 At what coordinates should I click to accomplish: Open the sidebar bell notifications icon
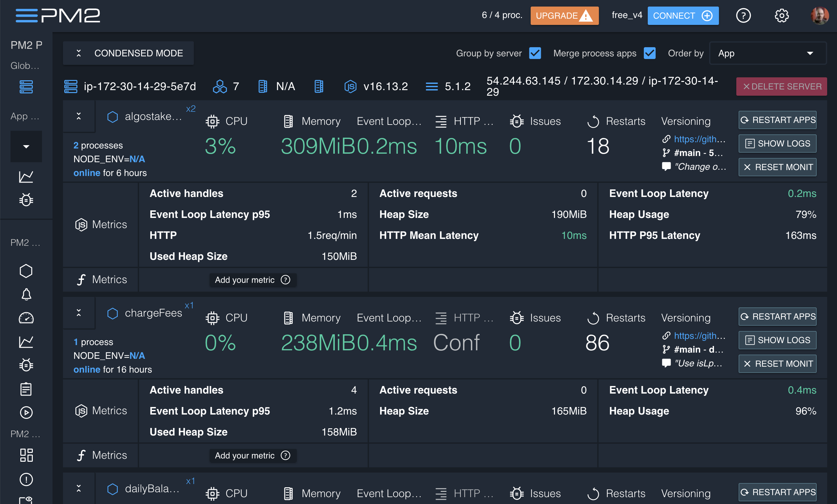[x=26, y=294]
